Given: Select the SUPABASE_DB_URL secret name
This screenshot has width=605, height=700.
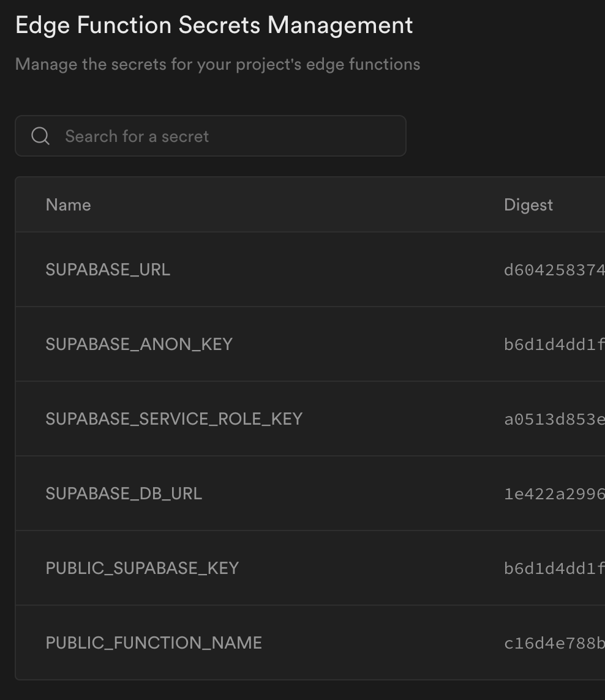Looking at the screenshot, I should (x=124, y=493).
